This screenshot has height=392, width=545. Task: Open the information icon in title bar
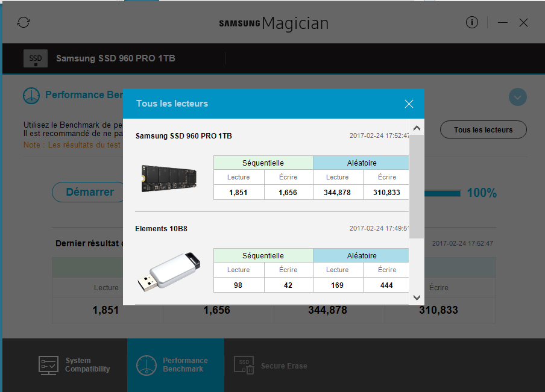coord(471,22)
